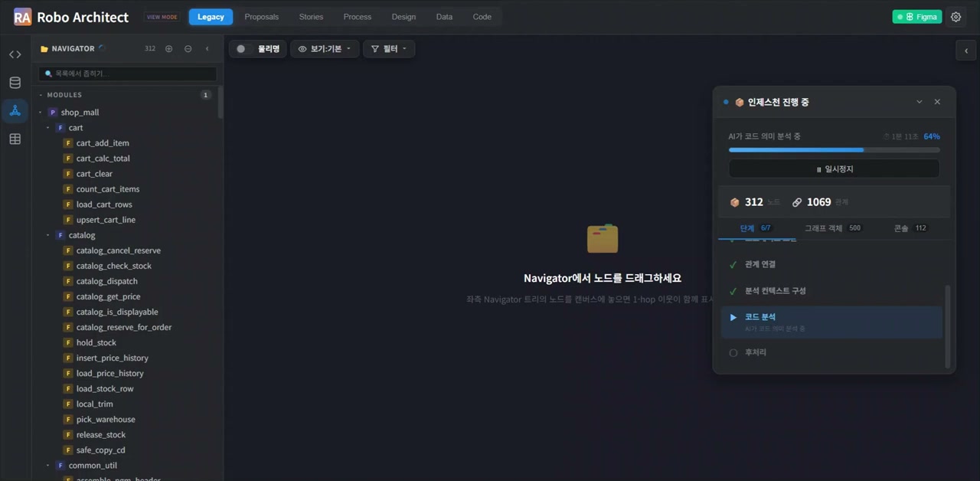Go to the Design tab
This screenshot has height=481, width=980.
(403, 17)
